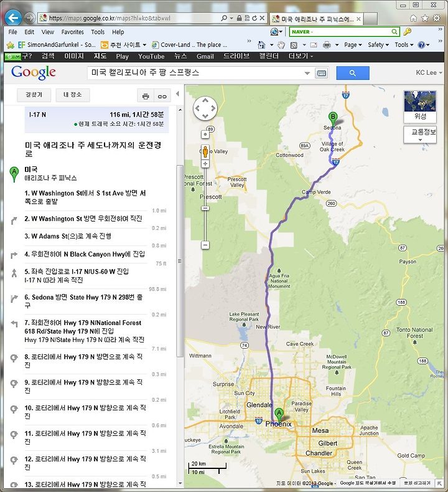The width and height of the screenshot is (448, 492).
Task: Click the blue Google Maps search button
Action: click(353, 73)
